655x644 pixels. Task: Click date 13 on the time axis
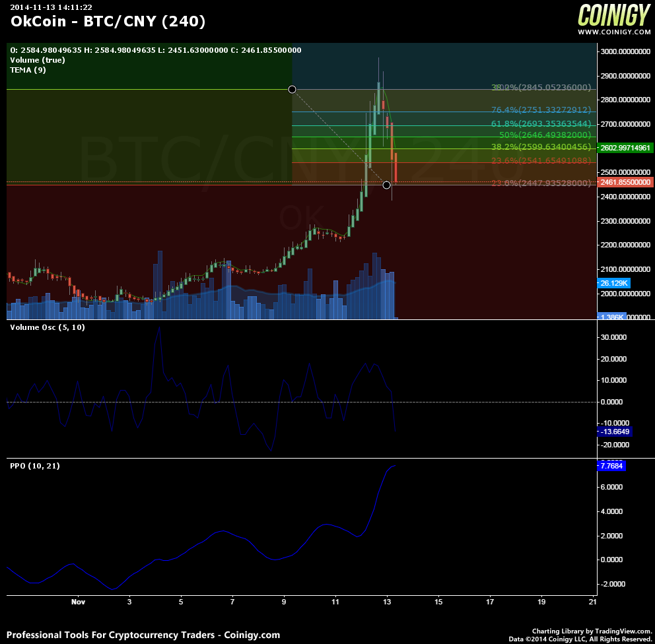pyautogui.click(x=387, y=602)
